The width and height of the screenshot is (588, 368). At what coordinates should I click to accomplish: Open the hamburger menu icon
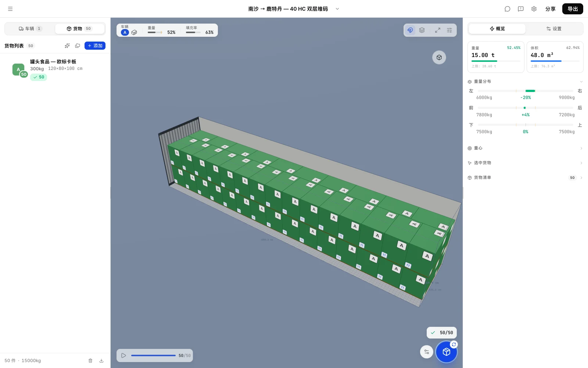[x=10, y=9]
